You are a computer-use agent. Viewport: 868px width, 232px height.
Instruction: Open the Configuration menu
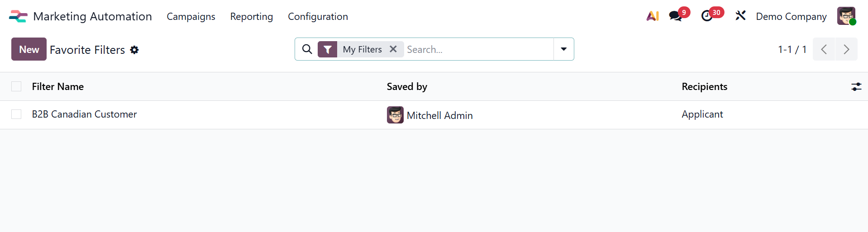tap(318, 16)
